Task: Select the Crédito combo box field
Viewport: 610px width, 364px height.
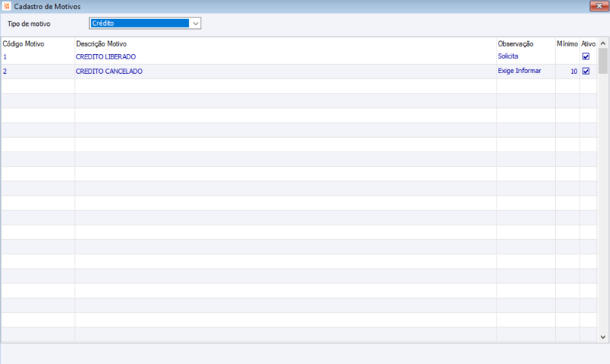Action: (145, 24)
